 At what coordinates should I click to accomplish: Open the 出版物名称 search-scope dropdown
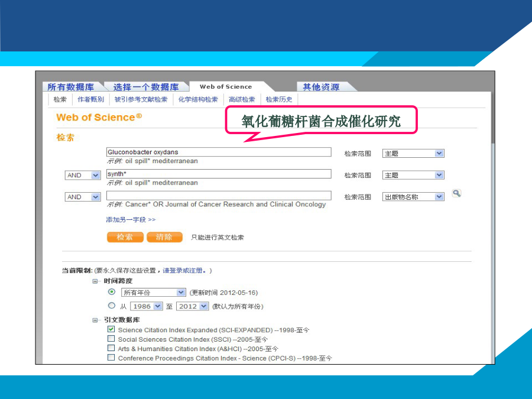point(413,197)
